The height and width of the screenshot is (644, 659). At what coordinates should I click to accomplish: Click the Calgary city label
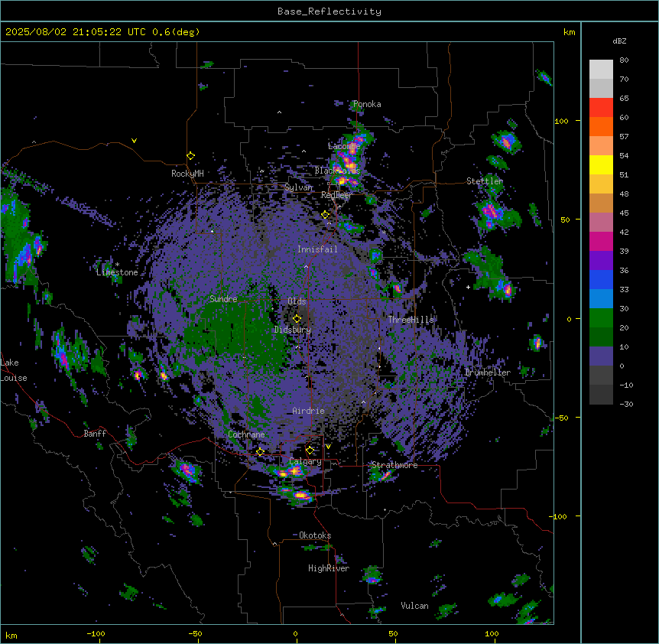(x=305, y=461)
